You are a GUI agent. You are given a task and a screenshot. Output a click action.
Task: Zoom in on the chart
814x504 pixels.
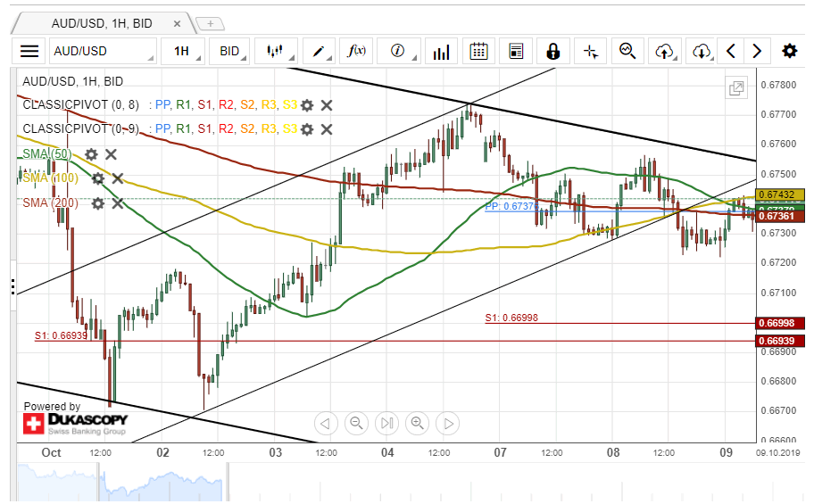[x=416, y=423]
